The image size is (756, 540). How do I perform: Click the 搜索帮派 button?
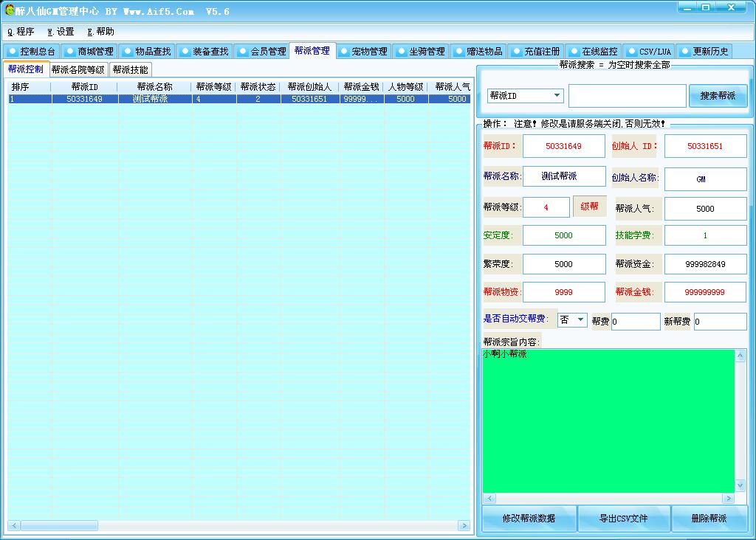(718, 96)
